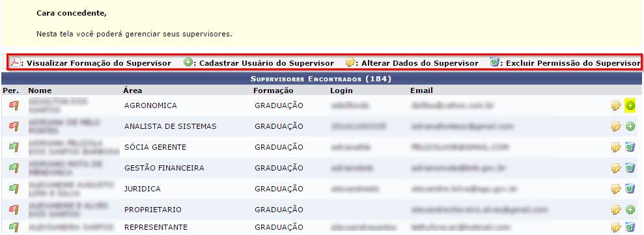Delete permission for JURIDICA supervisor
644x235 pixels.
pos(630,189)
